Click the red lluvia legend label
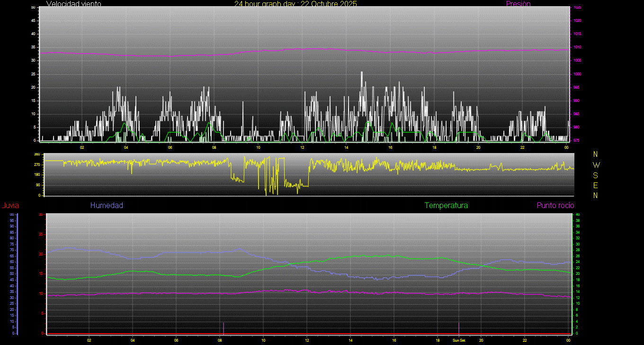Viewport: 644px width, 345px height. 10,205
